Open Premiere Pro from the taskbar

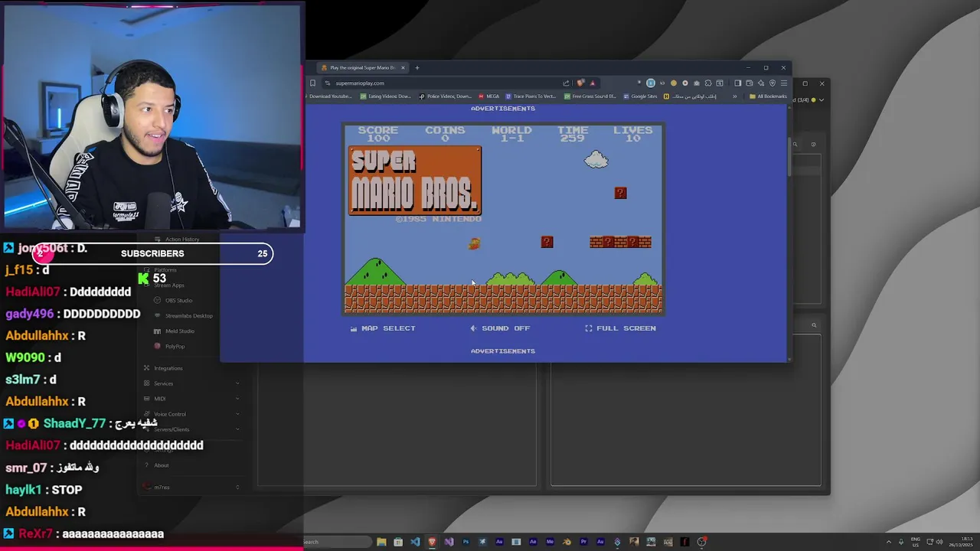[x=583, y=542]
